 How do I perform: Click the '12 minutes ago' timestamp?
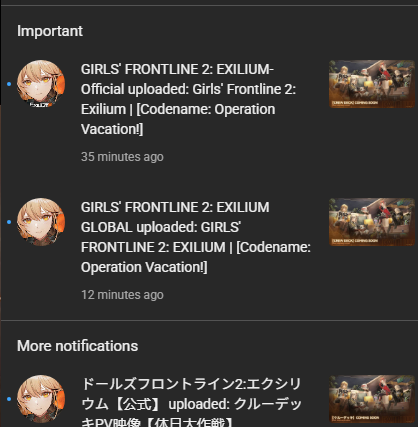122,295
